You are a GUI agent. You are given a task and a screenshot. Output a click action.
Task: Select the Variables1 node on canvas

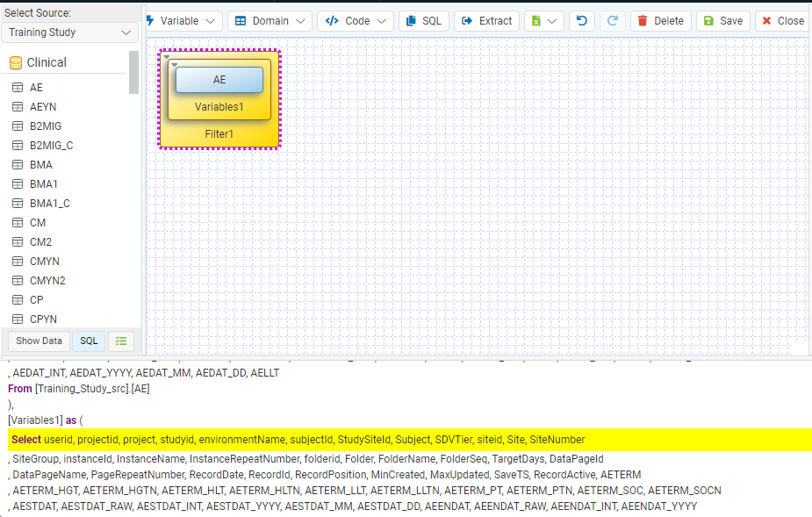(x=219, y=107)
